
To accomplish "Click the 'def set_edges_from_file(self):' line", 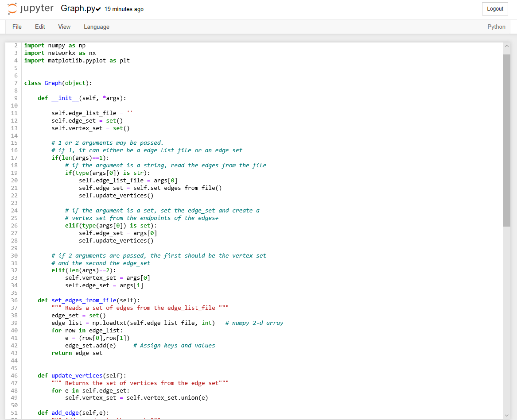I will tap(89, 301).
